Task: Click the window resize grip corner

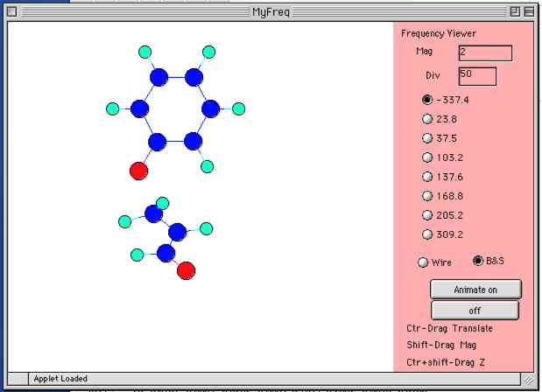Action: [528, 380]
